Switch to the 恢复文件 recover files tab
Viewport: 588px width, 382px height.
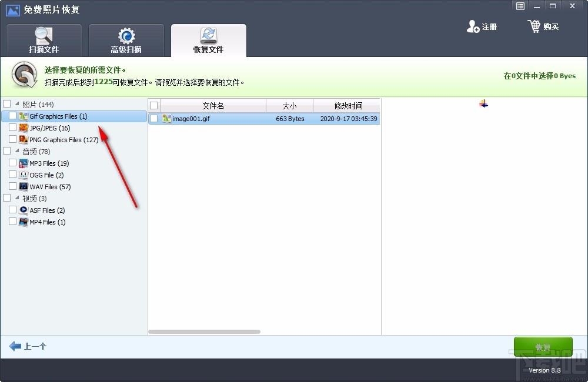click(209, 41)
